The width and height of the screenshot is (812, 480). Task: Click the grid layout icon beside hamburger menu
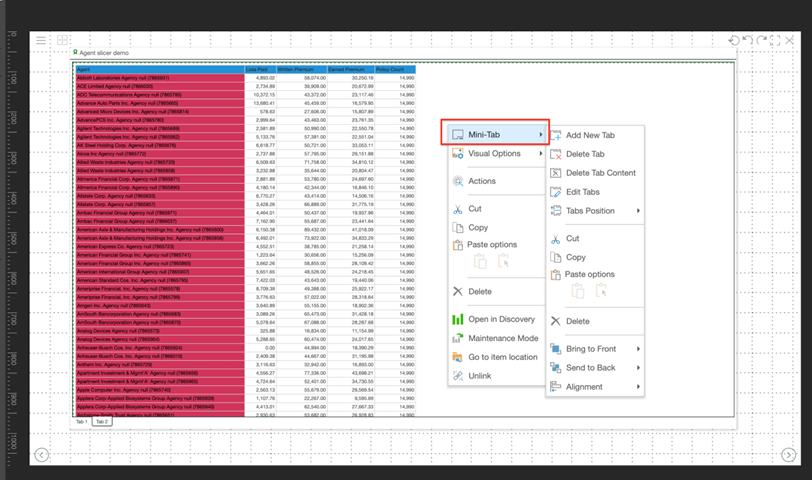(x=62, y=40)
